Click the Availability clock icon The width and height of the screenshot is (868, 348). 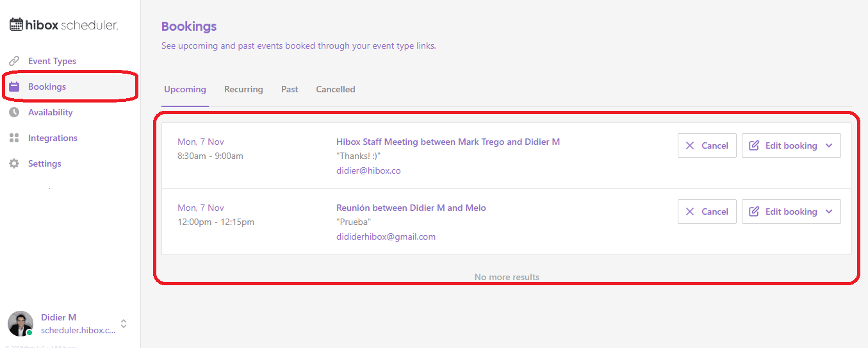click(x=14, y=112)
